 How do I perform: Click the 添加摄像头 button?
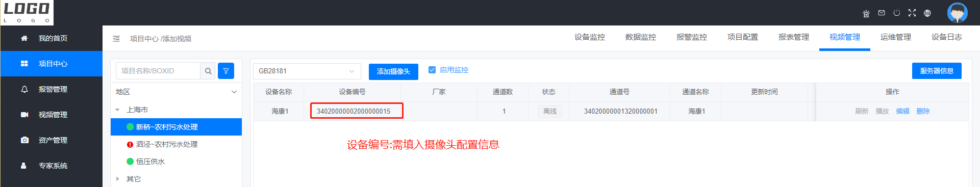click(x=393, y=71)
